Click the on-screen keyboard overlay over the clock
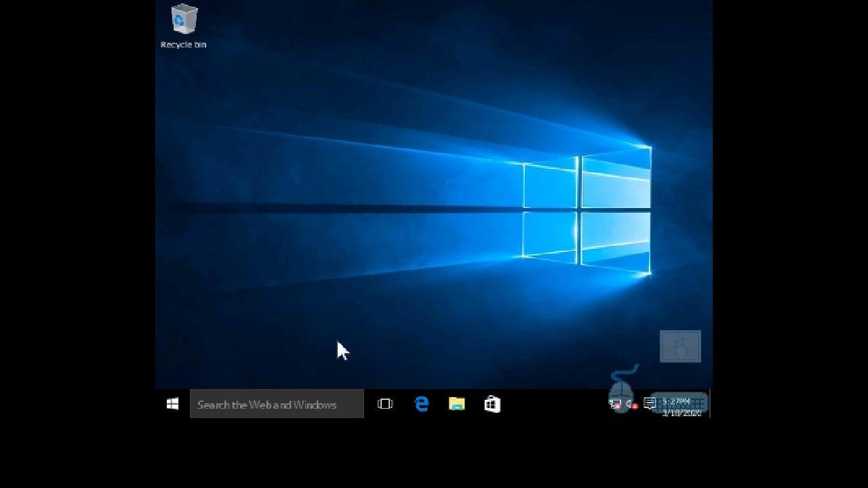This screenshot has height=488, width=868. [x=679, y=403]
